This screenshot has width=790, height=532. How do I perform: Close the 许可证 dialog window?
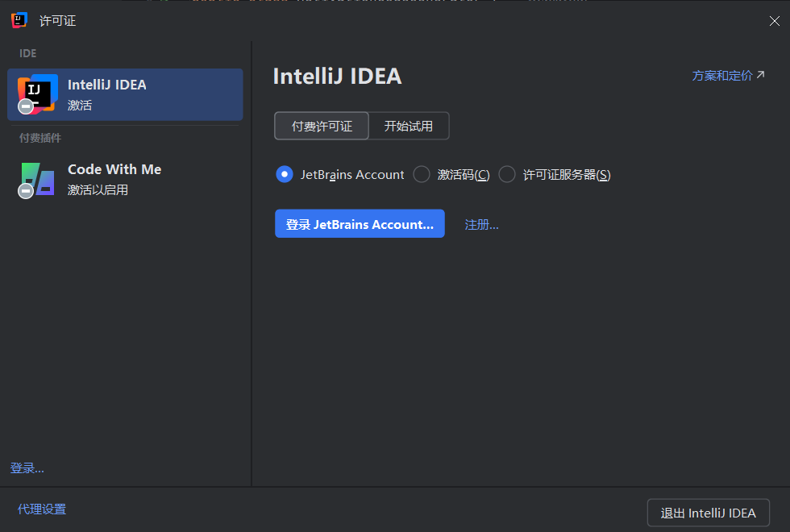click(x=775, y=21)
